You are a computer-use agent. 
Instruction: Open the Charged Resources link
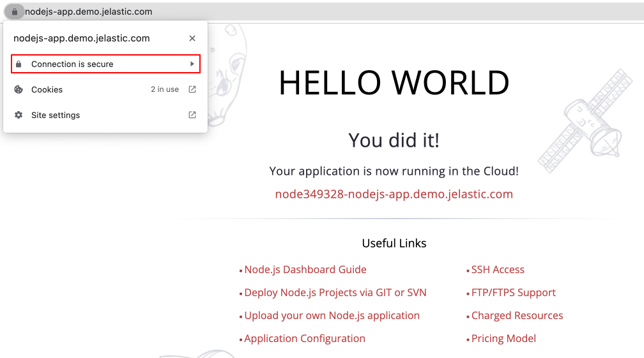517,315
